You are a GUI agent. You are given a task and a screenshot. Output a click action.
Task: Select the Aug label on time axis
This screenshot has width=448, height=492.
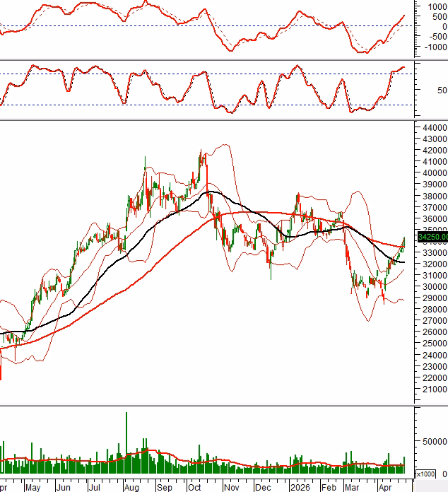click(x=131, y=487)
